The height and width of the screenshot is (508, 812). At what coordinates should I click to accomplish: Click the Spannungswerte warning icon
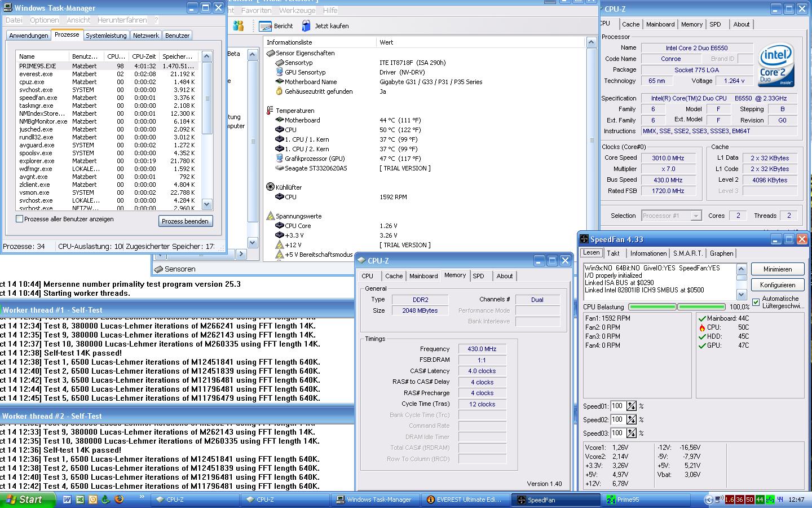click(270, 216)
